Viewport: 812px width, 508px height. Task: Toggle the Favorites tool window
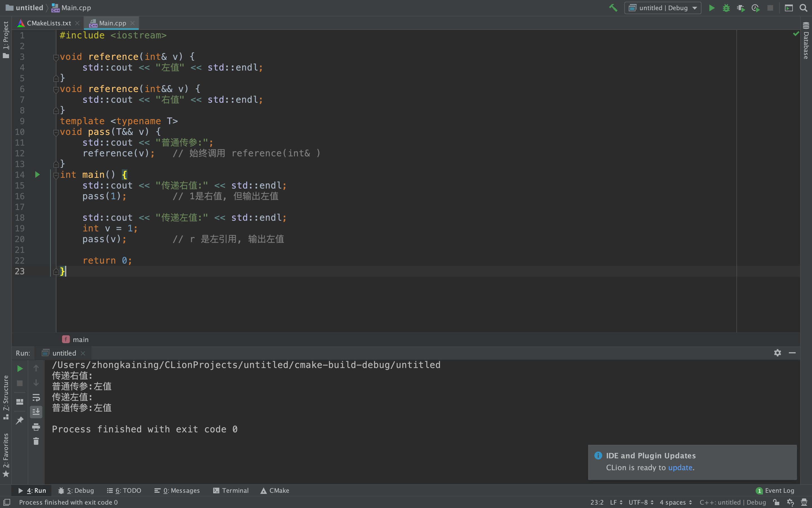click(x=6, y=455)
